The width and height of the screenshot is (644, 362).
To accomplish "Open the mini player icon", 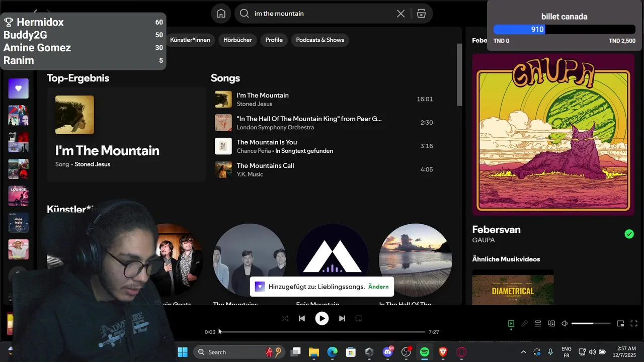I will (620, 324).
